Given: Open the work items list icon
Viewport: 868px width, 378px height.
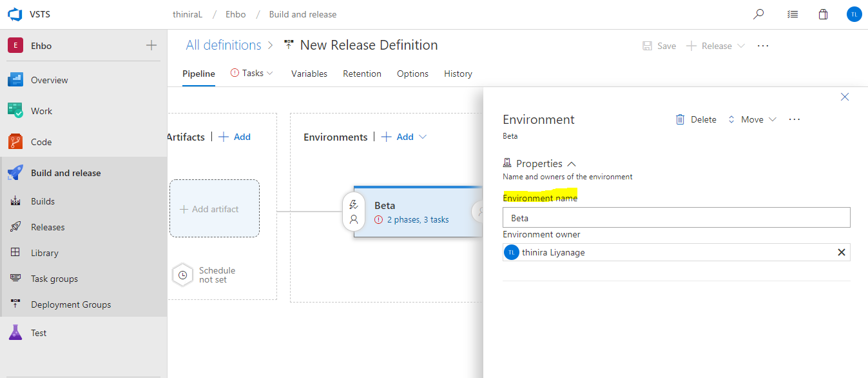Looking at the screenshot, I should click(793, 14).
